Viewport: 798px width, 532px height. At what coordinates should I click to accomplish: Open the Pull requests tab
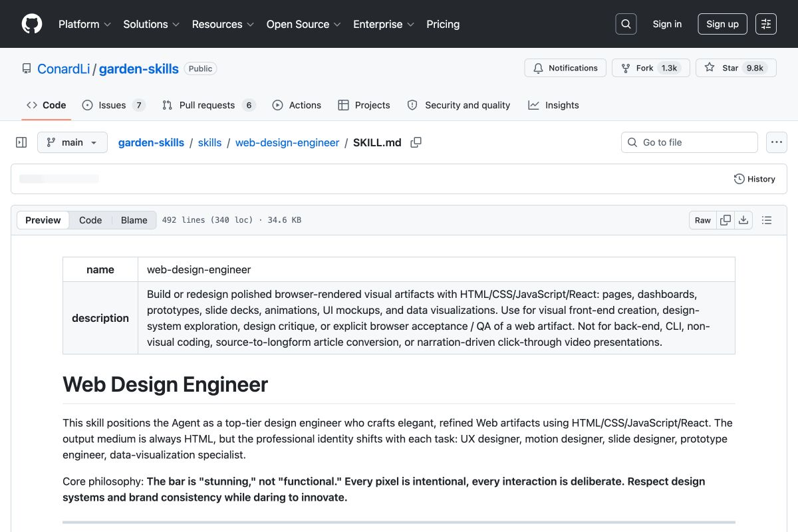point(208,105)
